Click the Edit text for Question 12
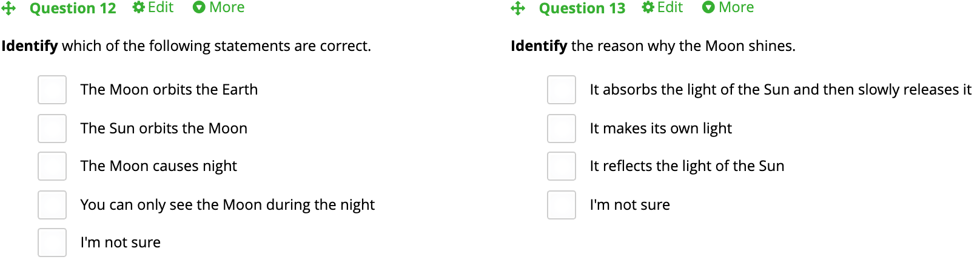 (161, 7)
